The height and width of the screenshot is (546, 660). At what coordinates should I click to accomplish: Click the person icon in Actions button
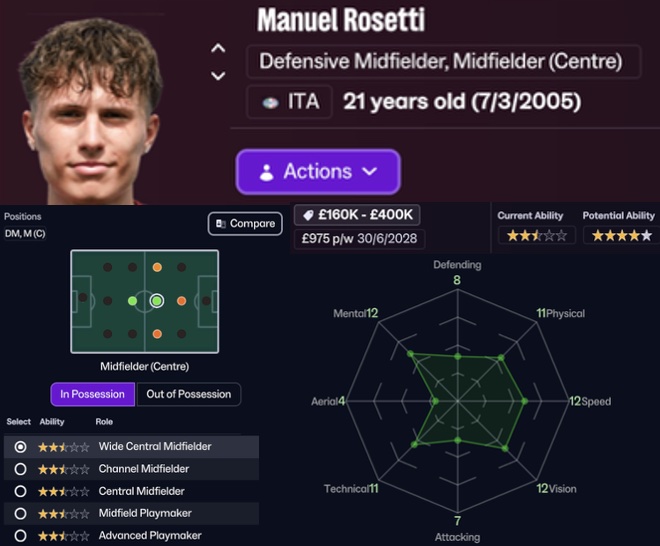(266, 172)
